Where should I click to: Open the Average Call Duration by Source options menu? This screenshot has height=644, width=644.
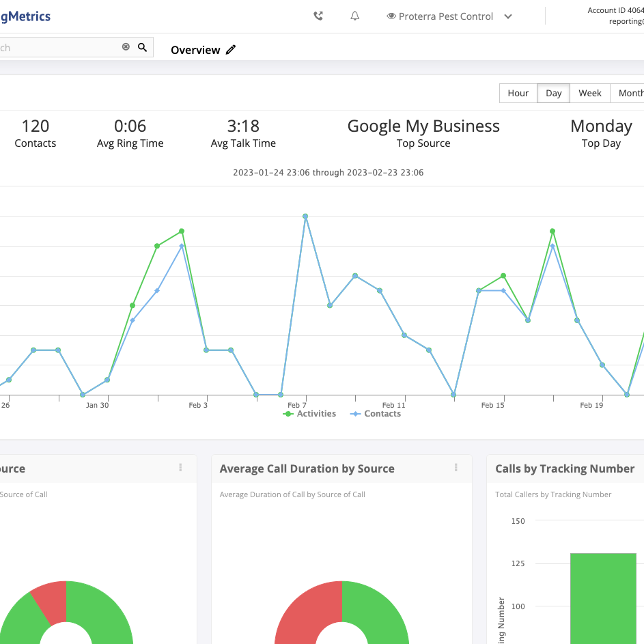point(456,468)
